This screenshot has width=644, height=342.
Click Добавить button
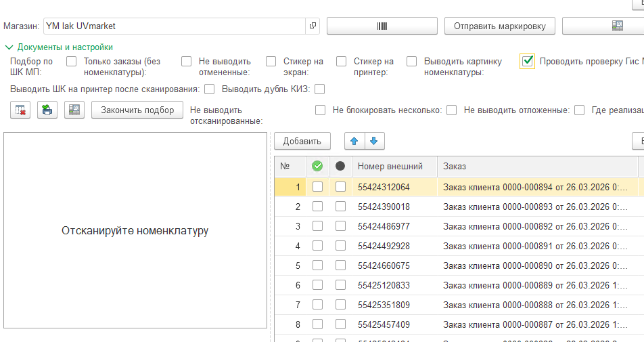(302, 141)
